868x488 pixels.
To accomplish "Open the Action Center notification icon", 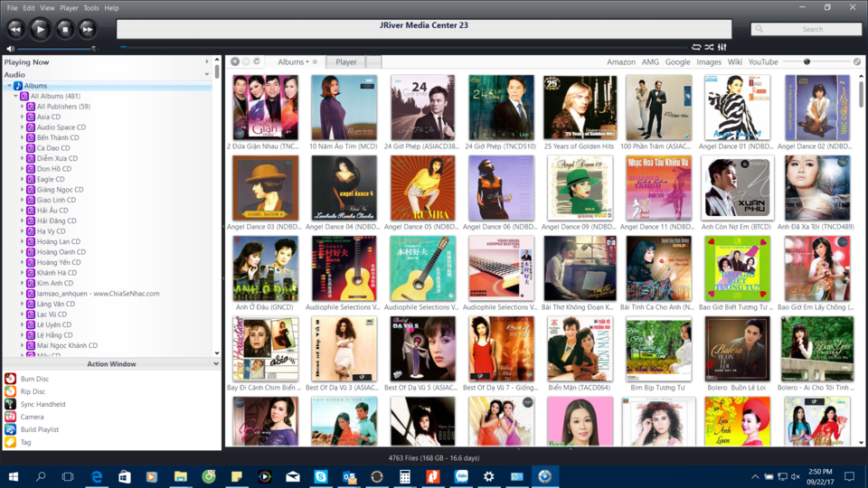I will [850, 476].
